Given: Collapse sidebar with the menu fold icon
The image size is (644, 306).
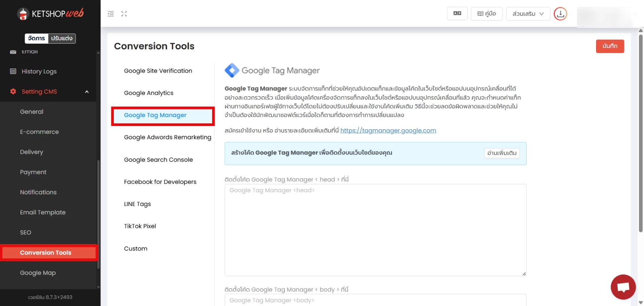Looking at the screenshot, I should pyautogui.click(x=111, y=14).
